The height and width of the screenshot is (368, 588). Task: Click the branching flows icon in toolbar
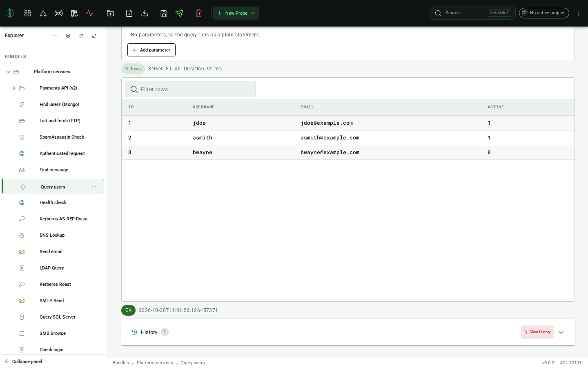coord(43,13)
